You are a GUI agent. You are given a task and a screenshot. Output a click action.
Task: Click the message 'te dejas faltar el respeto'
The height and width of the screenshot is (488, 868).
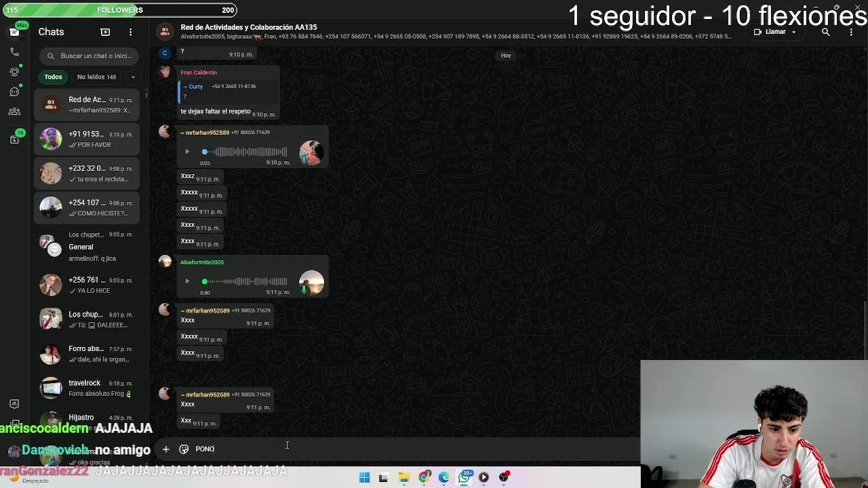(x=215, y=111)
